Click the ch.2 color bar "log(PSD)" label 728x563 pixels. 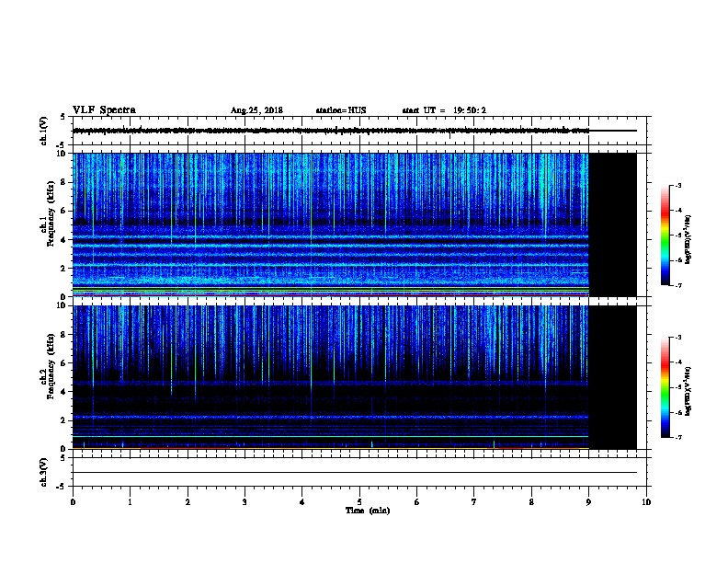click(688, 392)
